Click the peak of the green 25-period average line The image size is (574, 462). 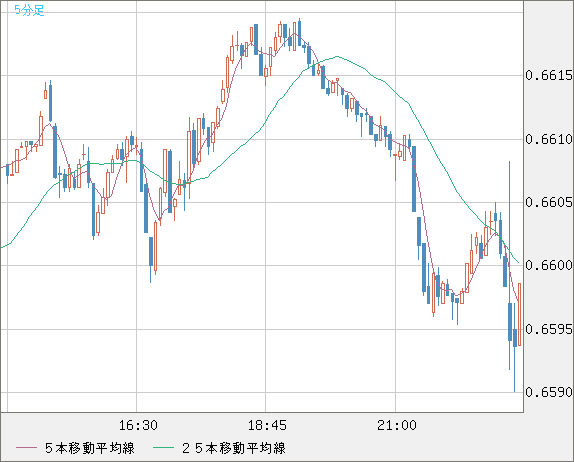pos(337,56)
